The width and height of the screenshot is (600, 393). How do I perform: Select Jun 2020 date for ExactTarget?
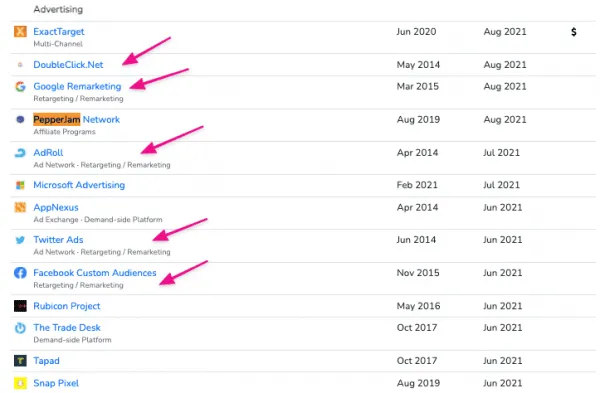coord(416,32)
